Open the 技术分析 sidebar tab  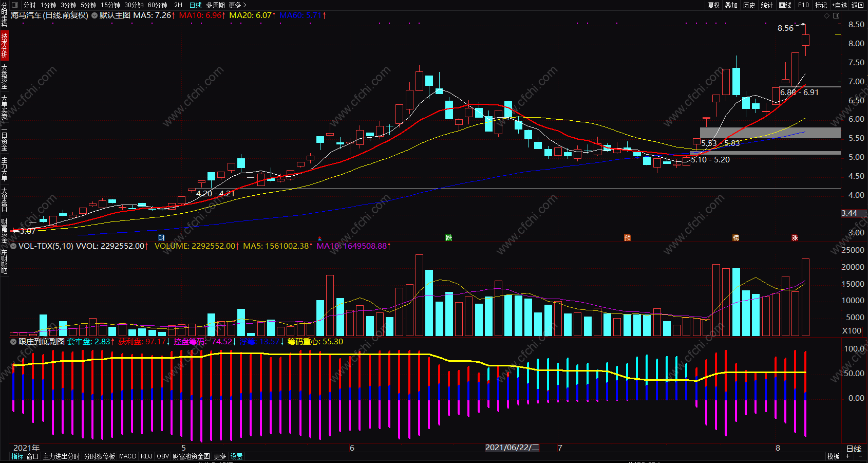(x=4, y=45)
